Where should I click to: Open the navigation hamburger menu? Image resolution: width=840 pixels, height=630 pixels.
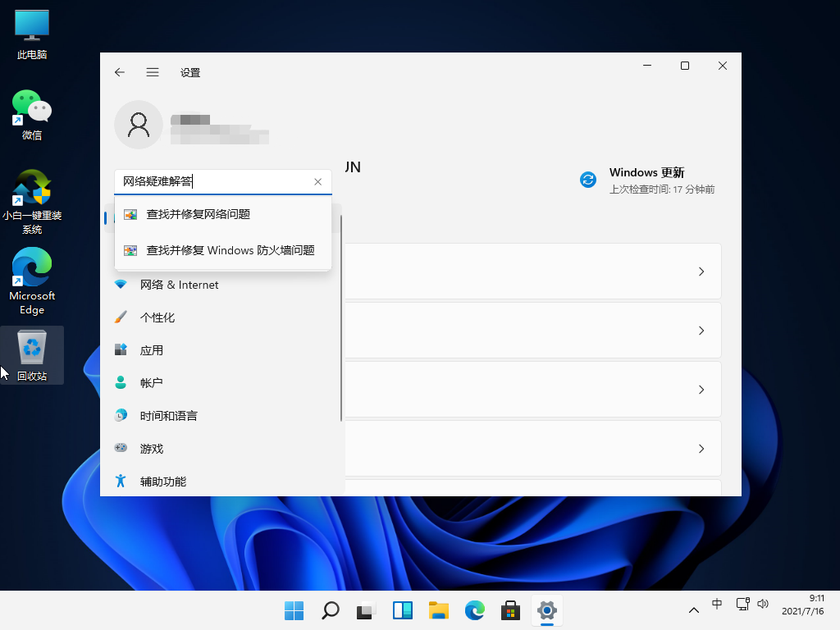point(153,72)
